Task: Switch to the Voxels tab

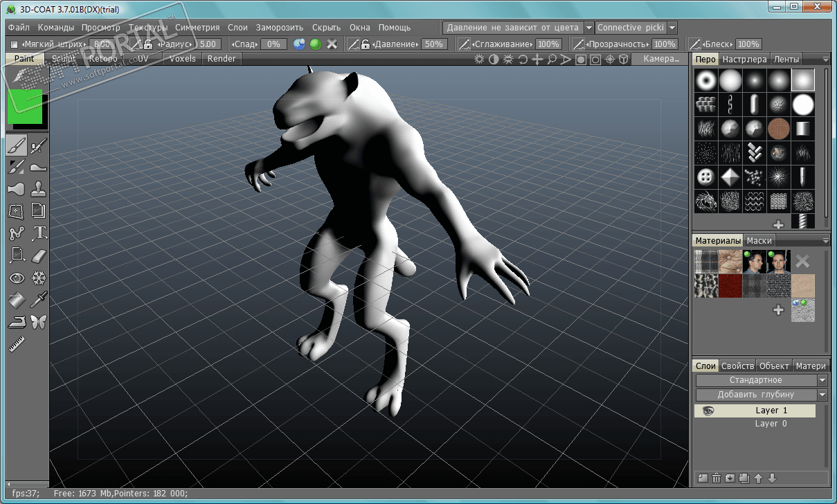Action: point(183,59)
